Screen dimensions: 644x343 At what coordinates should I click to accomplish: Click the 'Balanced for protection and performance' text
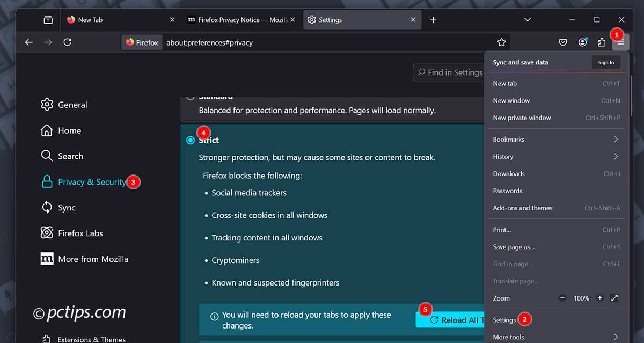317,111
